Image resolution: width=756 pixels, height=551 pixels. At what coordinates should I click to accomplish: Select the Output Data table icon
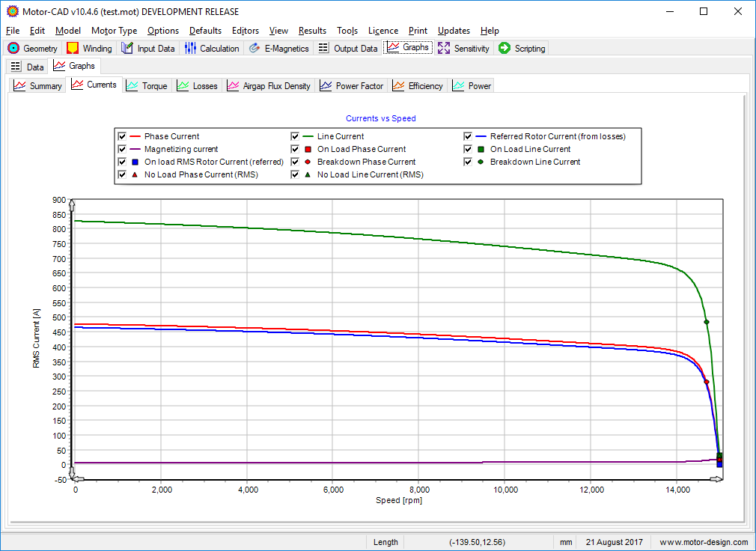[x=323, y=48]
